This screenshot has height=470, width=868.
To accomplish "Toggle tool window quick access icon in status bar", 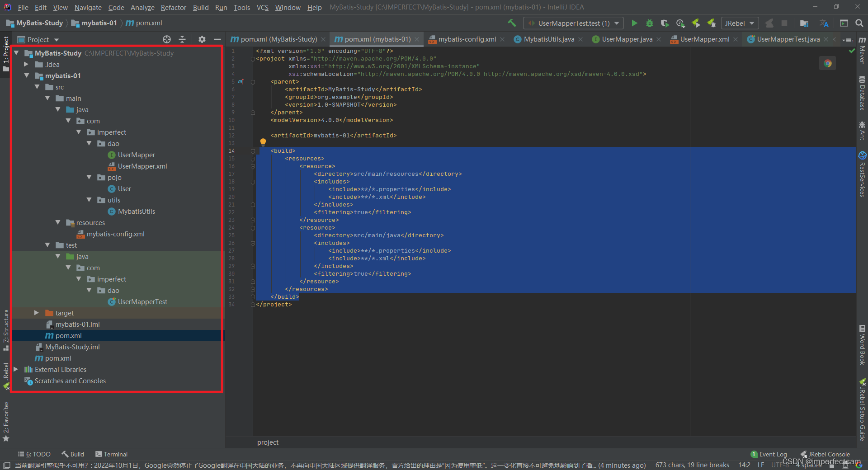I will point(7,465).
